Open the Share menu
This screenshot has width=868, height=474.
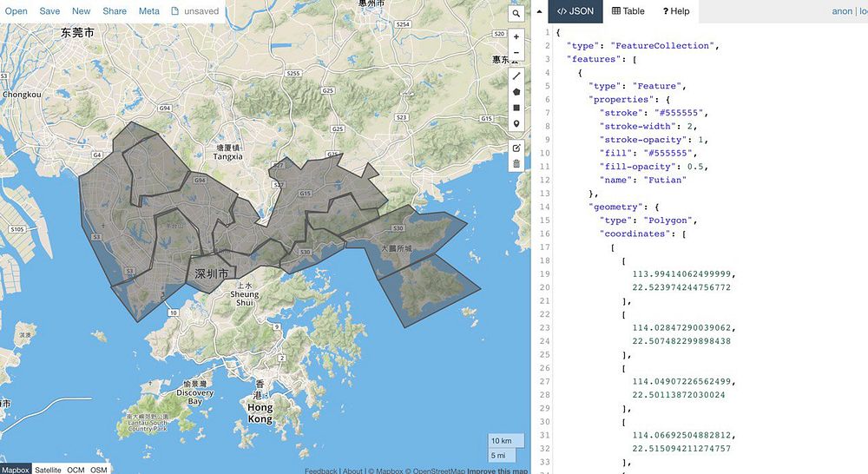[x=115, y=11]
